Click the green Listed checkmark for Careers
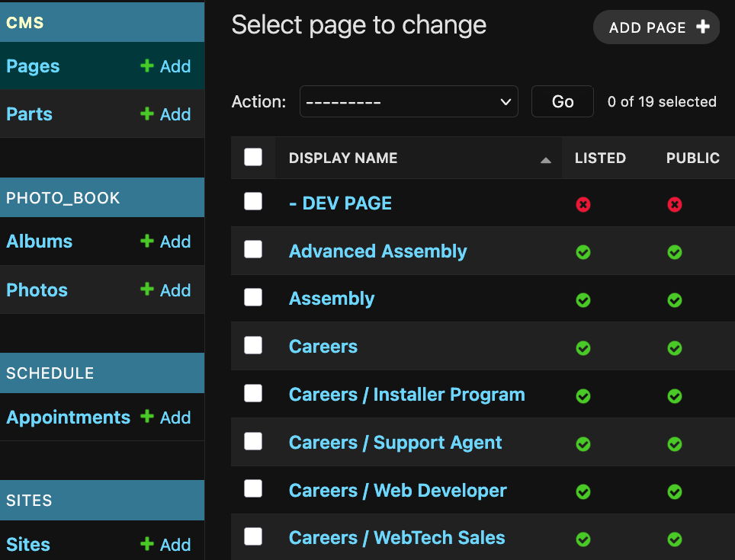The image size is (735, 560). point(583,348)
